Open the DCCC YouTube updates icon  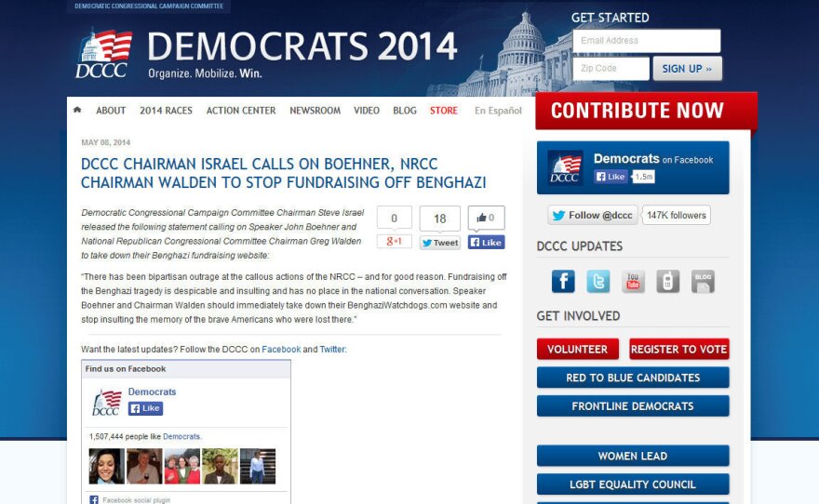[634, 281]
